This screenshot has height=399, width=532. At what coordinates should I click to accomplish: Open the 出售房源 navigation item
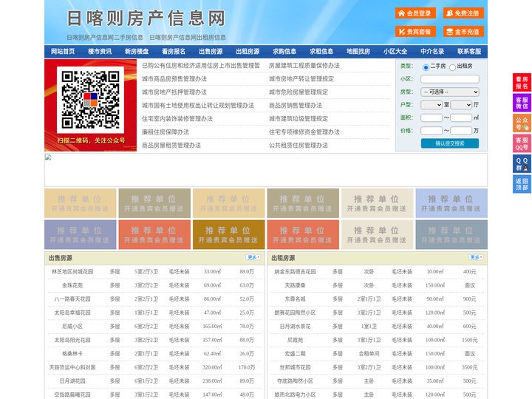point(211,52)
